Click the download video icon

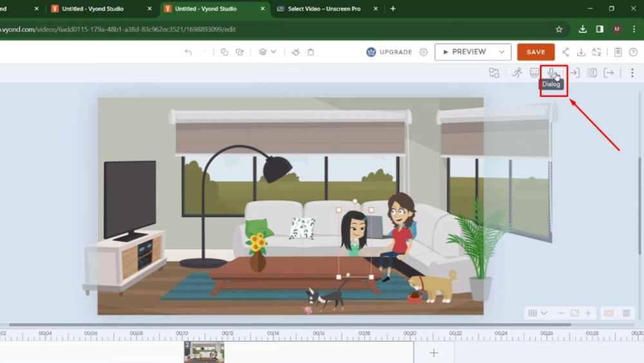coord(581,52)
